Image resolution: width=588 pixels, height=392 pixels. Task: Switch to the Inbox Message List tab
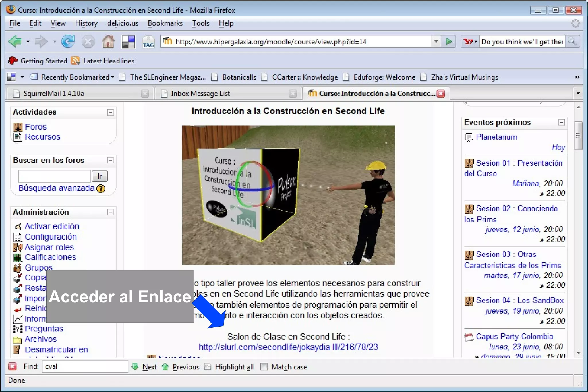pos(200,94)
